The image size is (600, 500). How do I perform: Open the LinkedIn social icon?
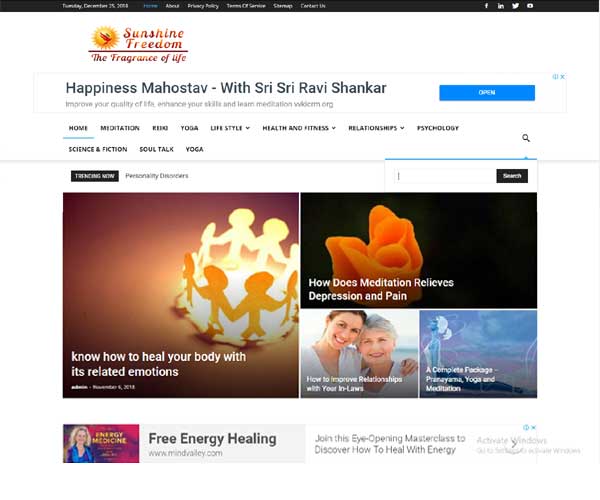[501, 6]
